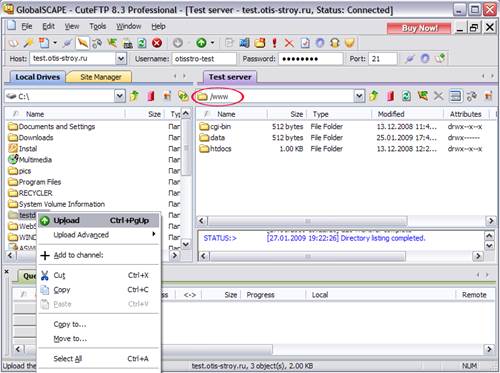Switch to the Local Drives tab
Image resolution: width=500 pixels, height=373 pixels.
(37, 77)
